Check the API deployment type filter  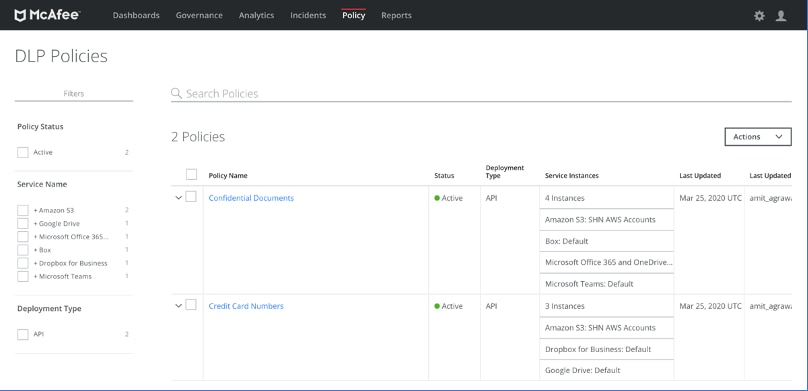[23, 334]
